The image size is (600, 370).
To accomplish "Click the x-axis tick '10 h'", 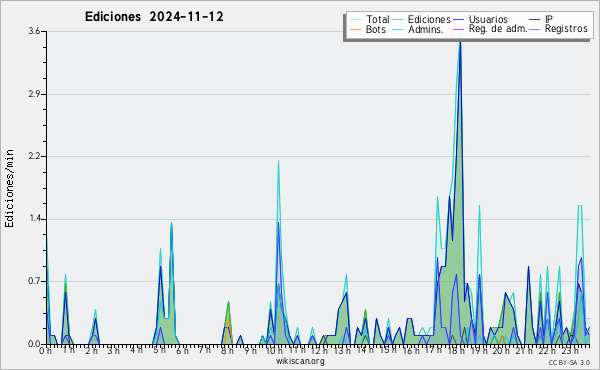I will [274, 351].
